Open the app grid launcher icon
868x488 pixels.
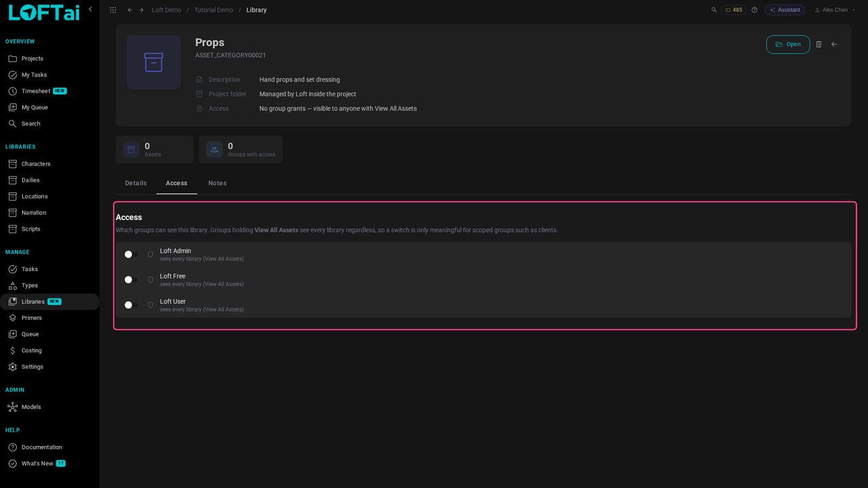coord(113,10)
